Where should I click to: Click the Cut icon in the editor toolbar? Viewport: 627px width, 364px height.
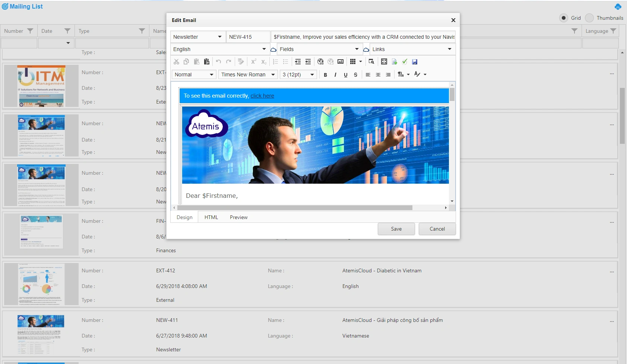click(176, 62)
